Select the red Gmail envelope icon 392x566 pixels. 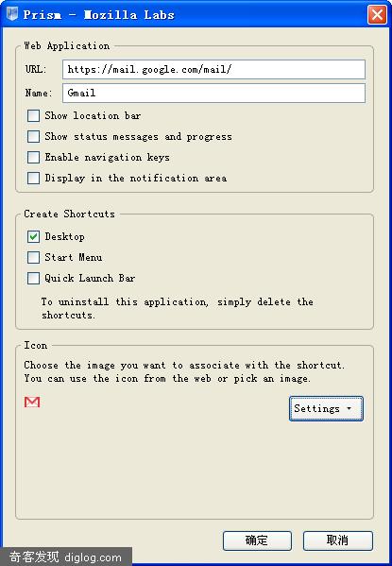[32, 403]
